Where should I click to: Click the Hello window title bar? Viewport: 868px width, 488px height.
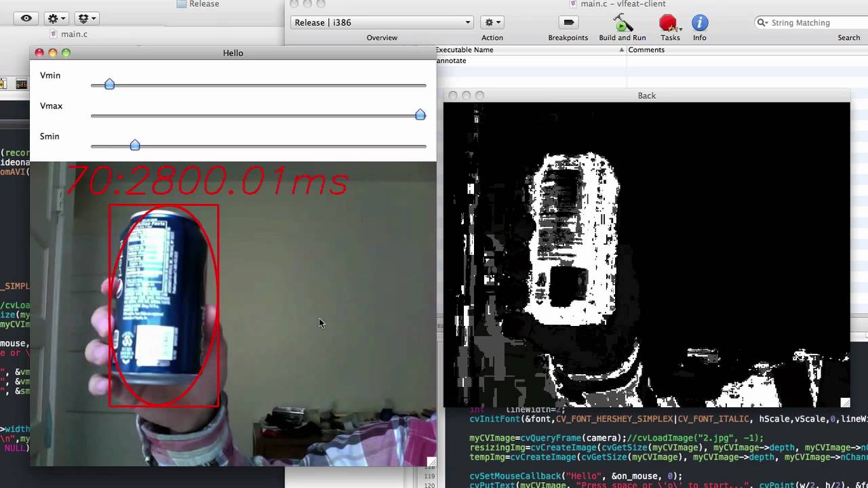tap(233, 53)
